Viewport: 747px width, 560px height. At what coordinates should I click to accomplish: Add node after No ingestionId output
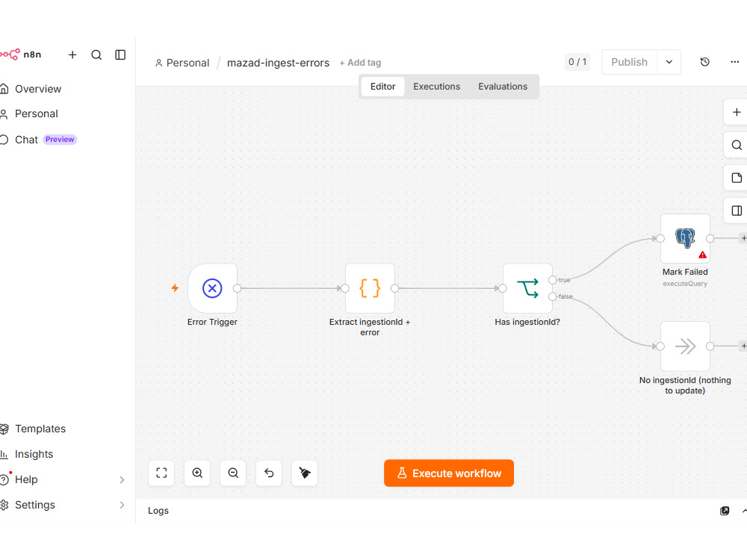click(x=743, y=346)
